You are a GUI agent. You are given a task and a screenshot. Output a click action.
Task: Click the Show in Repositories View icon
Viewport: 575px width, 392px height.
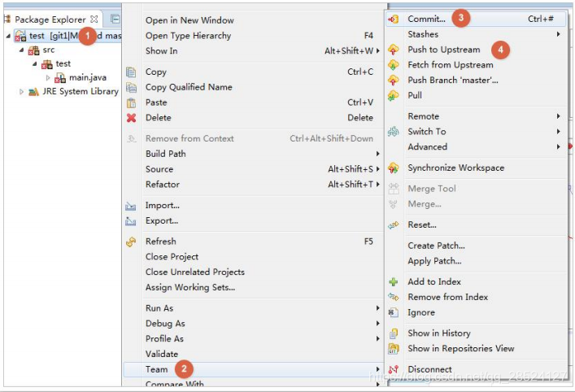pyautogui.click(x=393, y=348)
